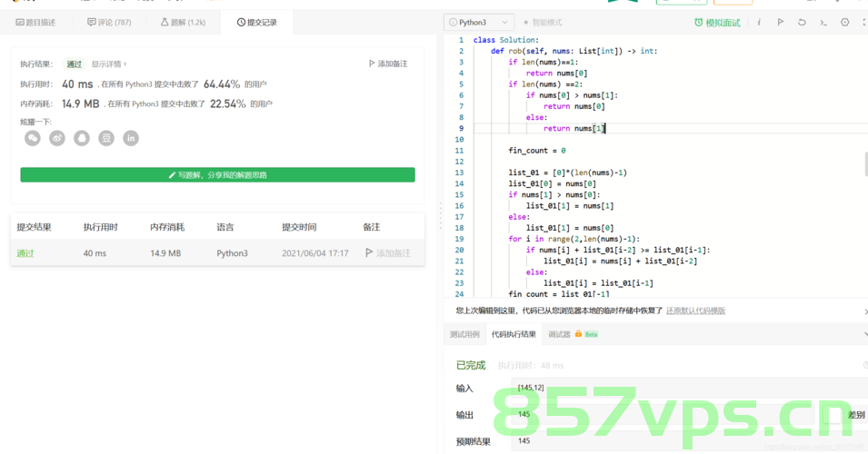Open the terminal console icon
Screen dimensions: 868x454
823,23
